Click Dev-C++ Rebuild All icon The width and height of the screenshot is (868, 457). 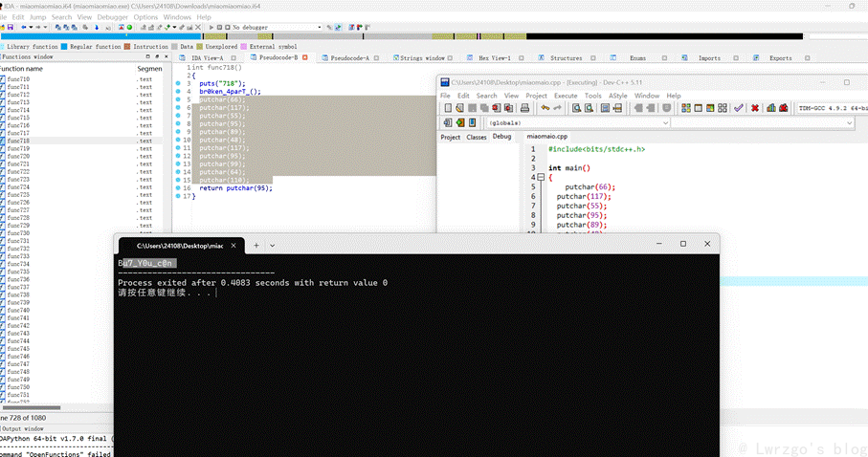point(723,108)
